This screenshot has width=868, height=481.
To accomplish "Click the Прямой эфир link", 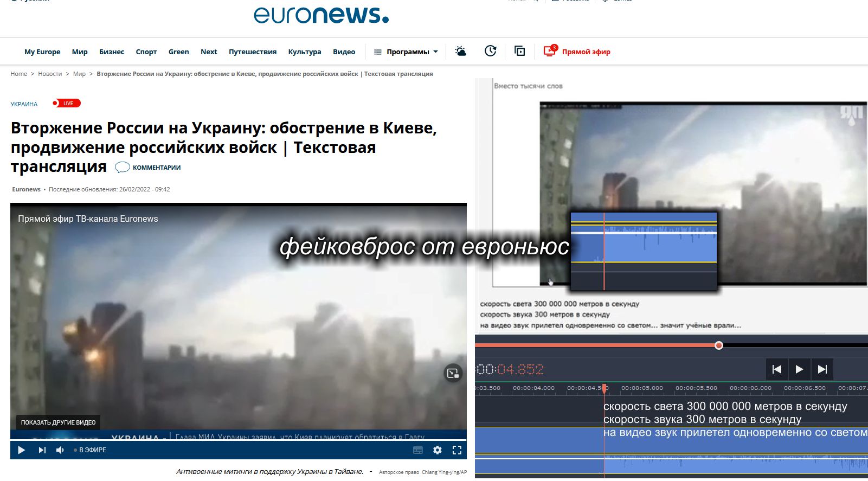I will point(586,52).
